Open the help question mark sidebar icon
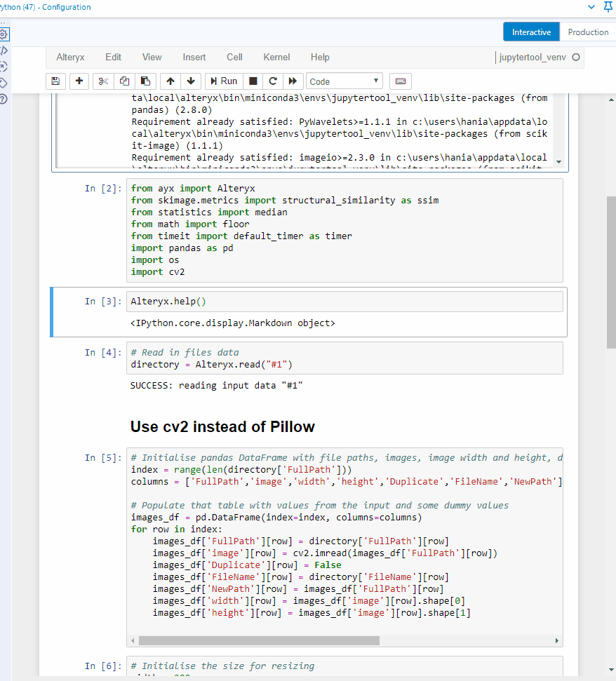 4,99
